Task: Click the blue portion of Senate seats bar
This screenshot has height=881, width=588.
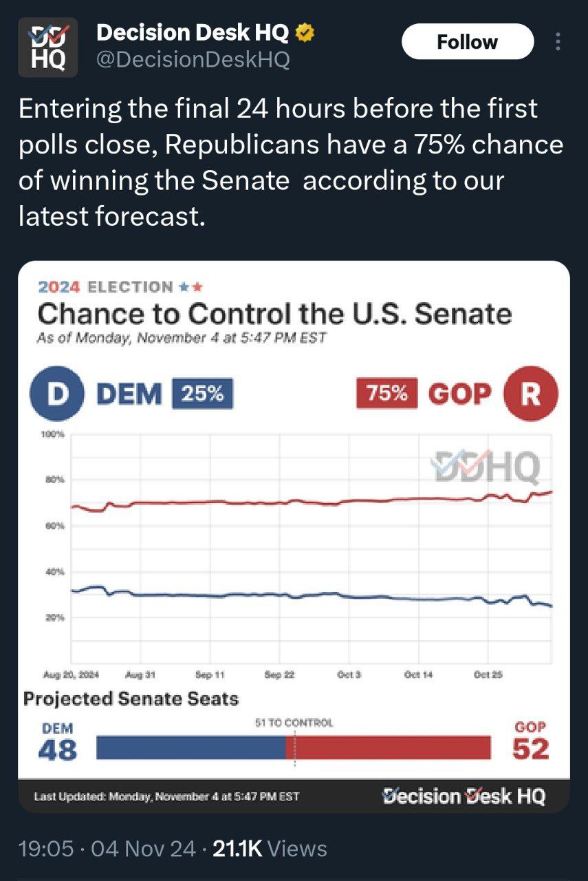Action: (x=190, y=747)
